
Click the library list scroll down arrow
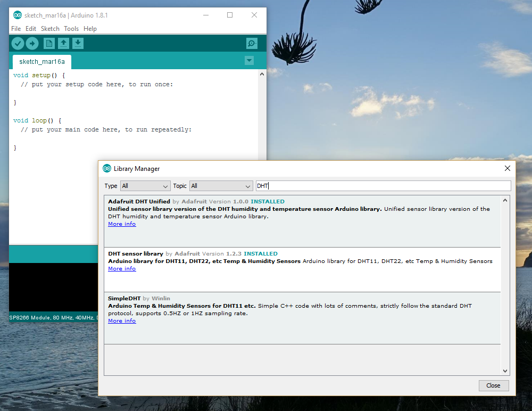pos(505,371)
